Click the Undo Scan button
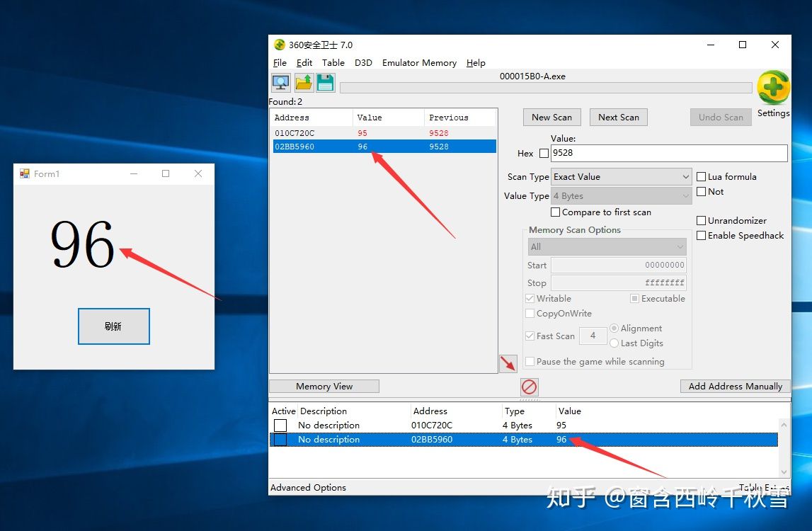 (721, 117)
